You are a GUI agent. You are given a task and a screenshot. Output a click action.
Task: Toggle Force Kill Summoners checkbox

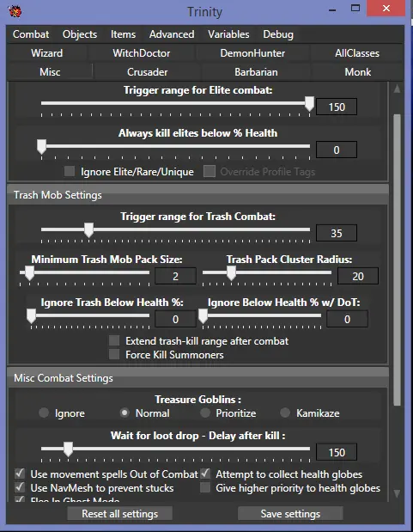coord(114,355)
